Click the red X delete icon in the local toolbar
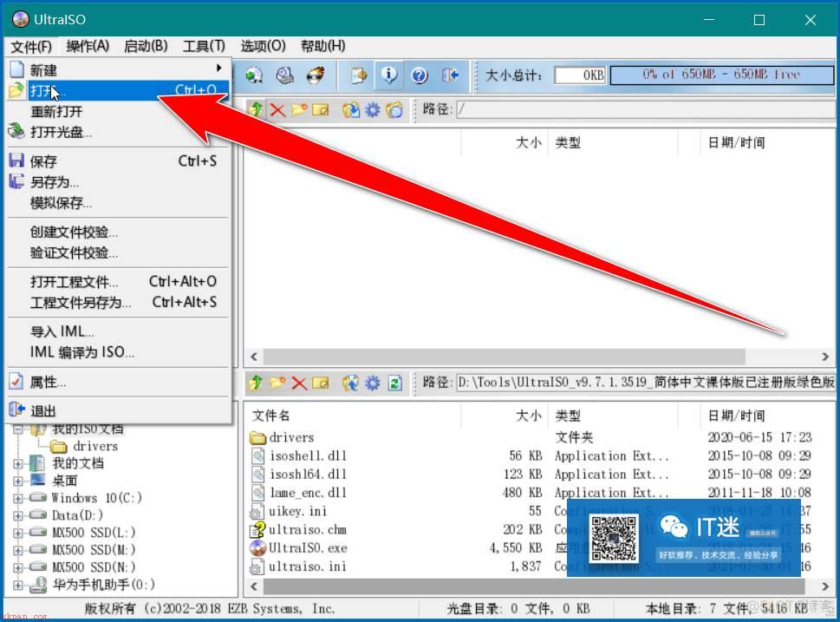This screenshot has height=622, width=840. point(299,383)
